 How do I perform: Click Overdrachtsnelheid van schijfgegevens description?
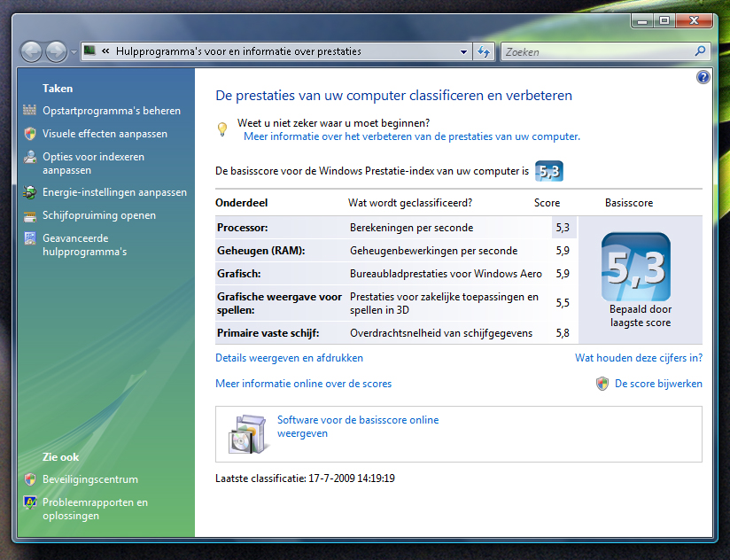441,333
